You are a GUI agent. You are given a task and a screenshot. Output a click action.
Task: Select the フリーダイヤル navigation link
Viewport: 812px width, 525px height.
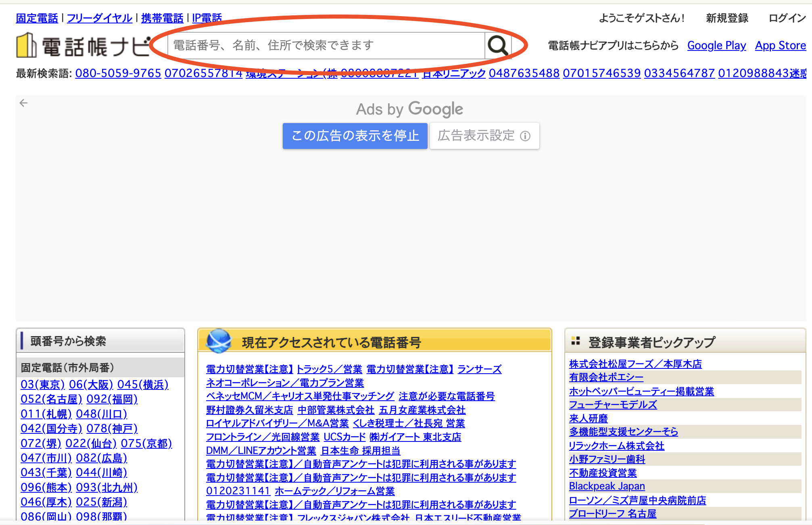(x=100, y=18)
